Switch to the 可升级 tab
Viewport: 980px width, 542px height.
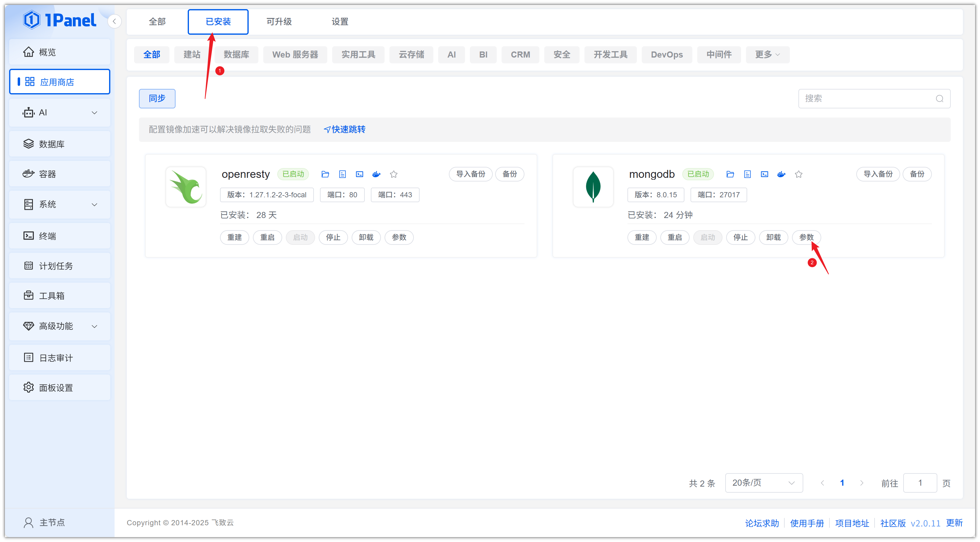[x=279, y=22]
